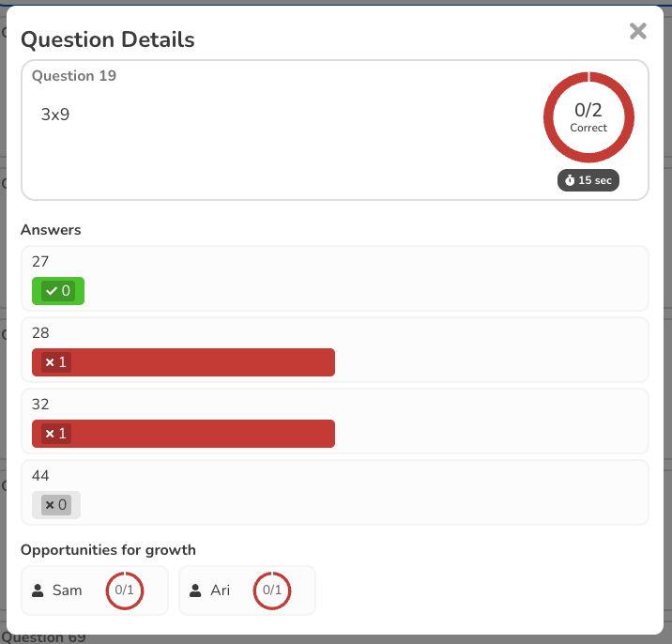This screenshot has width=672, height=644.
Task: Click Sam's 0/1 progress ring
Action: 124,590
